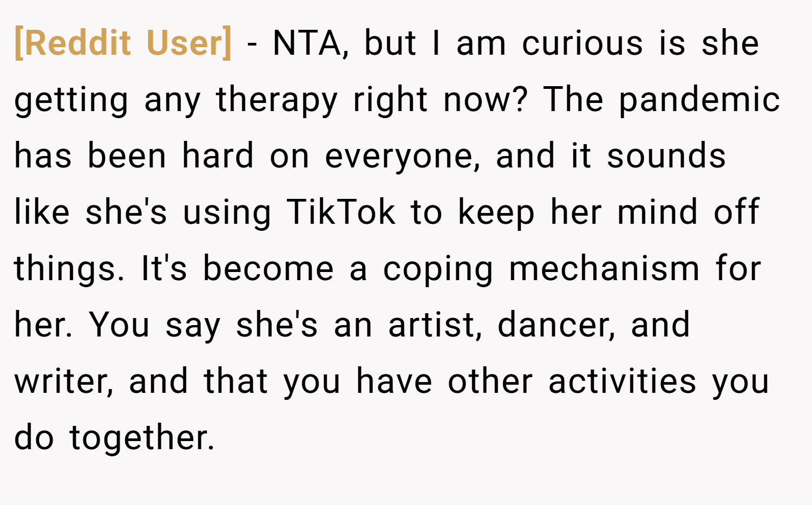Open the [Reddit User] username link
812x505 pixels.
click(x=123, y=43)
